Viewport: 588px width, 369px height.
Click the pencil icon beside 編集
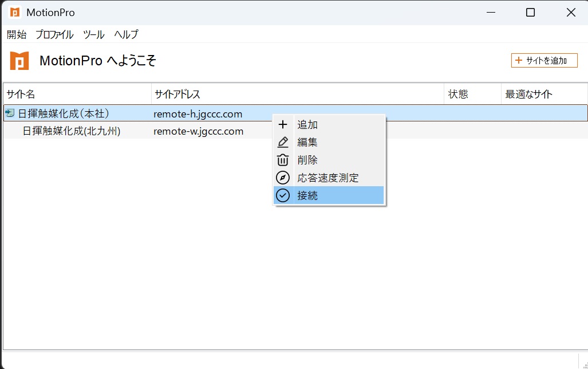click(283, 142)
